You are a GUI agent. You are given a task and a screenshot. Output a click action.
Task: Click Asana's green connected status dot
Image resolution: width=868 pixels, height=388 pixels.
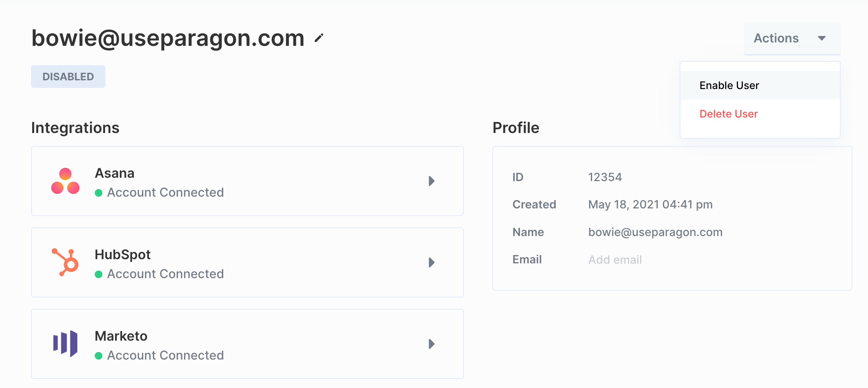pyautogui.click(x=99, y=193)
